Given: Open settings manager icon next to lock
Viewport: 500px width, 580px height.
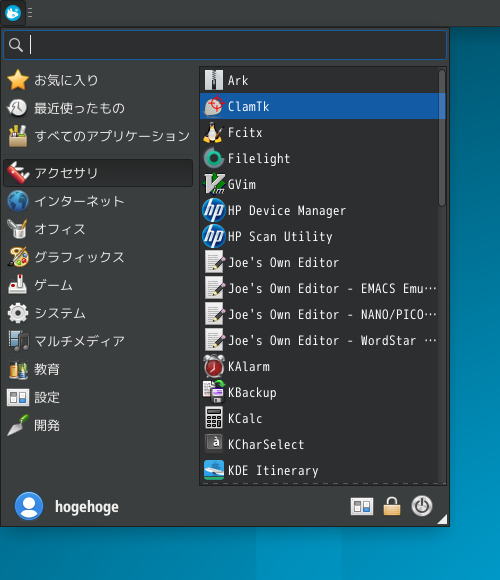Looking at the screenshot, I should coord(362,506).
